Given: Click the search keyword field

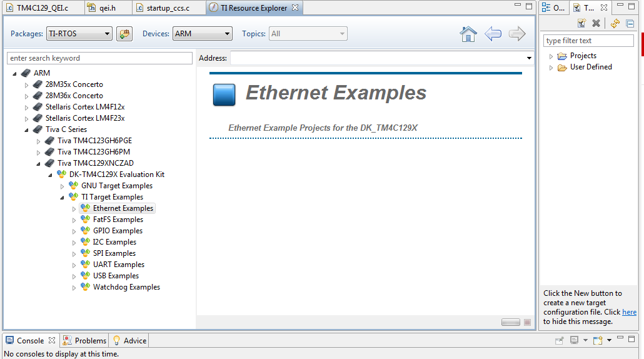Looking at the screenshot, I should pos(99,58).
